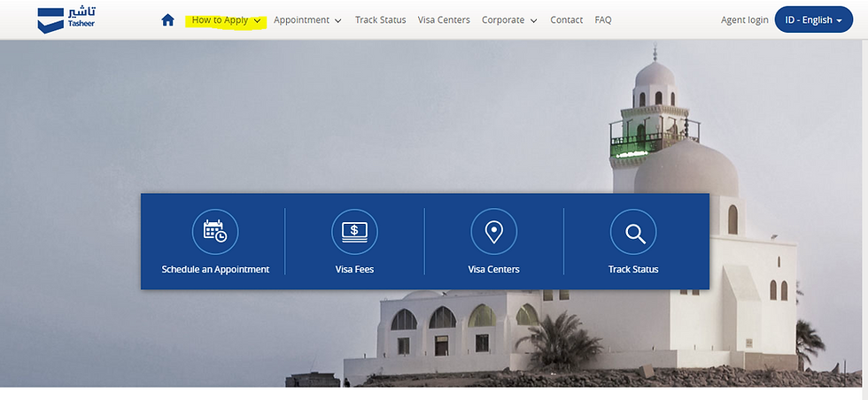Click the Agent login link
Screen dimensions: 868x400
point(745,20)
